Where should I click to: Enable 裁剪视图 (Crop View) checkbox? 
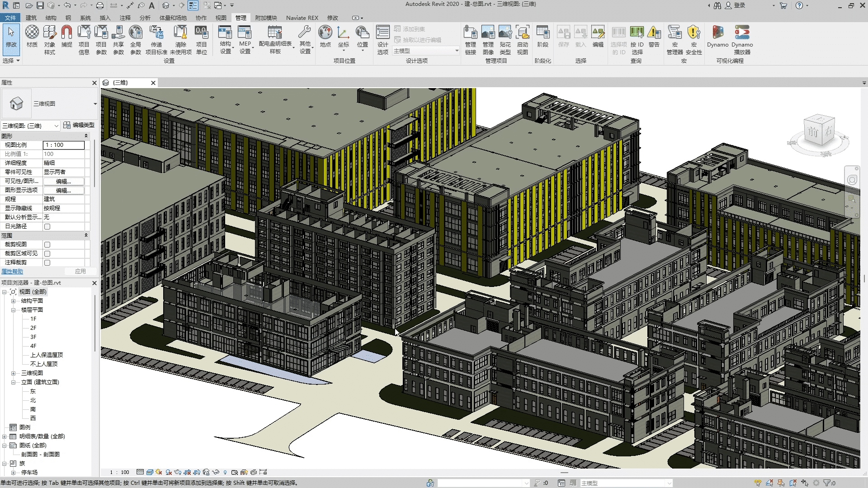[47, 244]
